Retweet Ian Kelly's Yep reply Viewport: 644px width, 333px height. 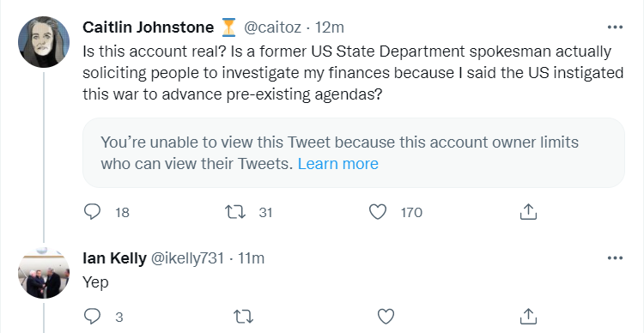[243, 317]
